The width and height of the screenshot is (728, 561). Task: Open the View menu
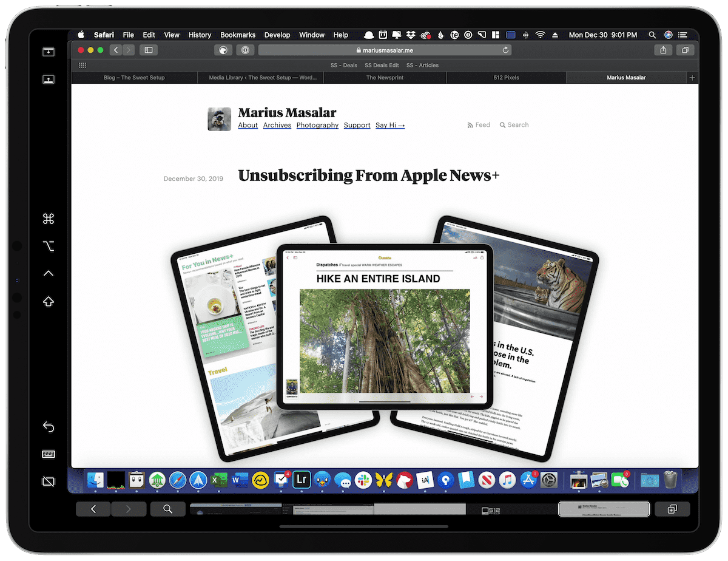pos(172,35)
